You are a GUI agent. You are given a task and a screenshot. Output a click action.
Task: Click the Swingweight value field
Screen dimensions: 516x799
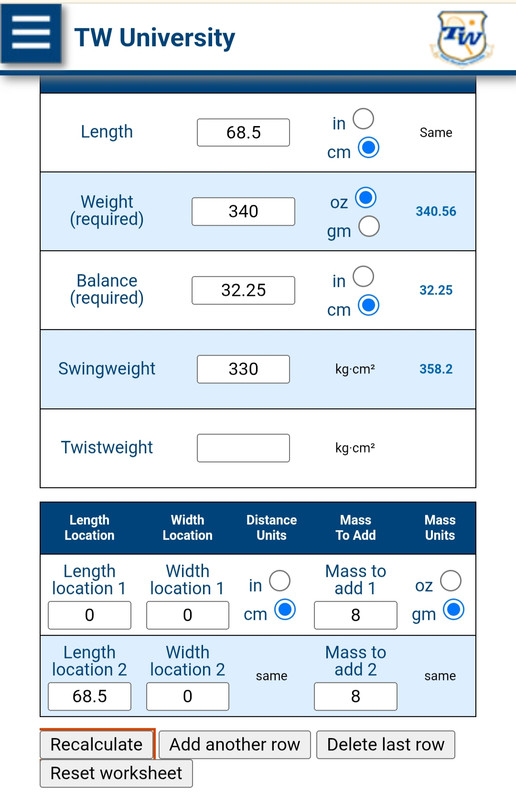pos(243,369)
